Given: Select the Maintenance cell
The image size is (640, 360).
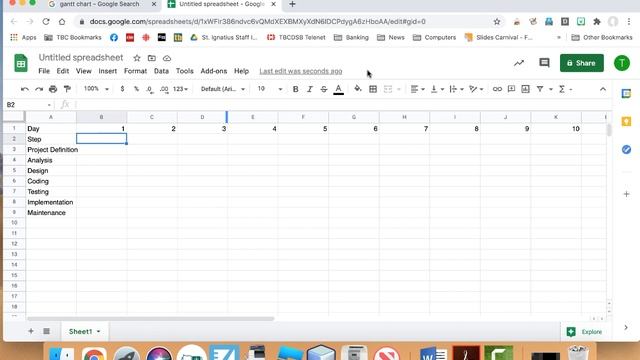Looking at the screenshot, I should 51,213.
